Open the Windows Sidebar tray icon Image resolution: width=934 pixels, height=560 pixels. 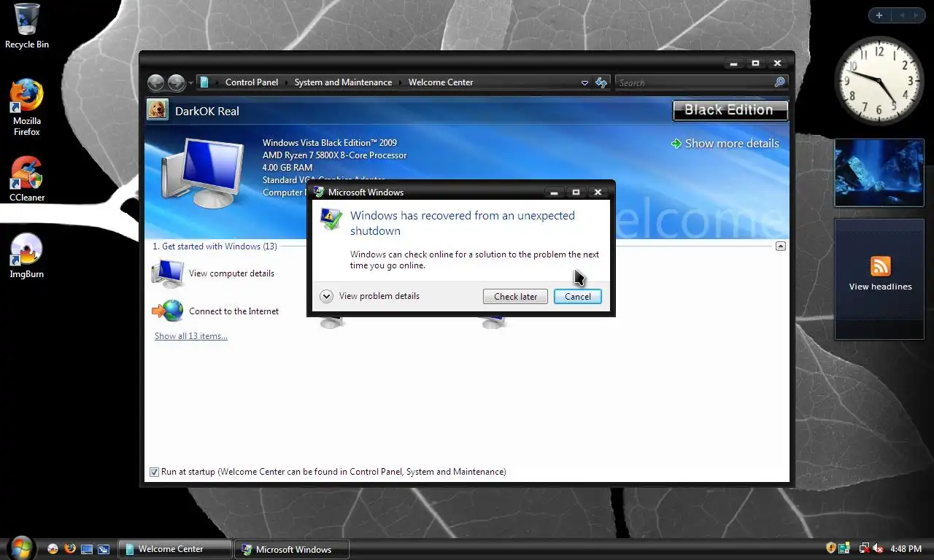(x=844, y=548)
